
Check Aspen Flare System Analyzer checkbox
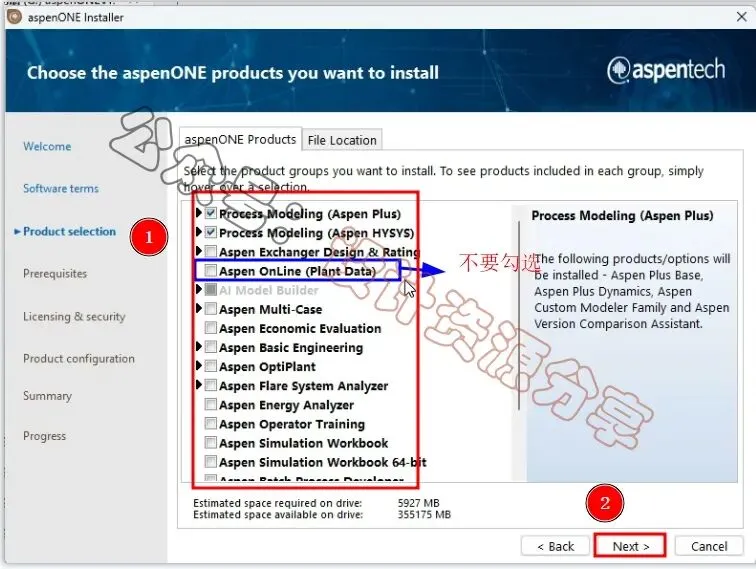pos(210,385)
